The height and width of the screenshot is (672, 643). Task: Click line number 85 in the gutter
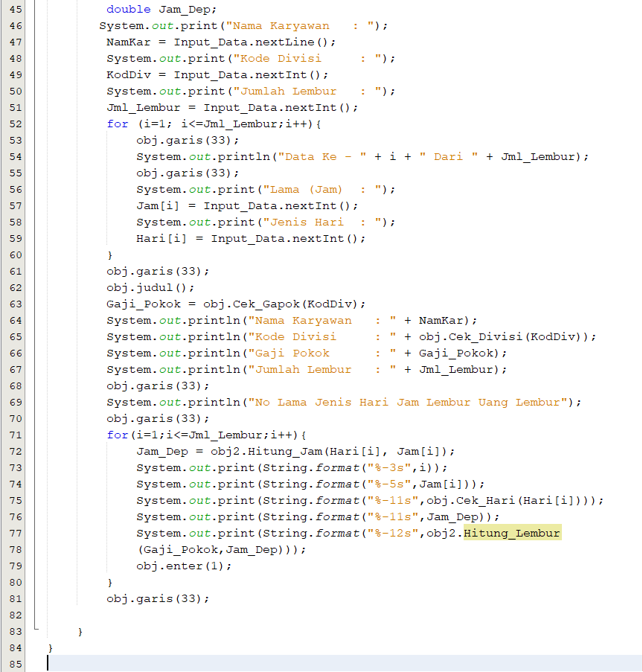(16, 665)
